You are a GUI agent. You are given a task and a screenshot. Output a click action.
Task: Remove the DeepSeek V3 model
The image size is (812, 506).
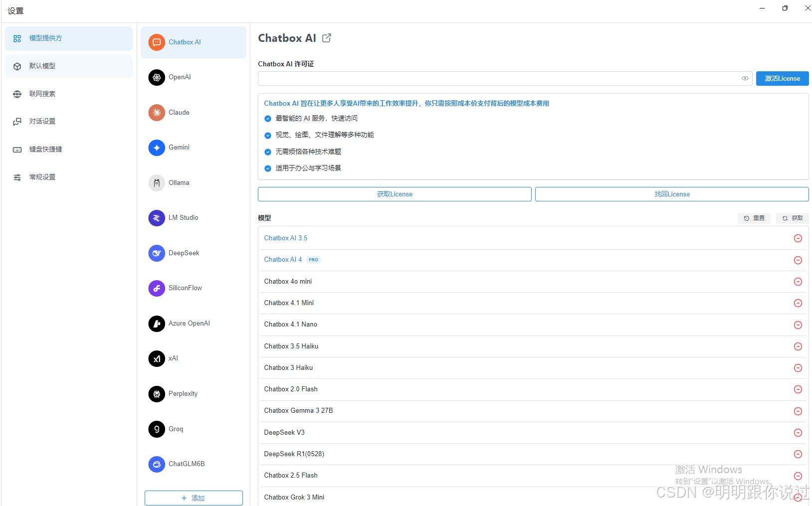coord(798,433)
